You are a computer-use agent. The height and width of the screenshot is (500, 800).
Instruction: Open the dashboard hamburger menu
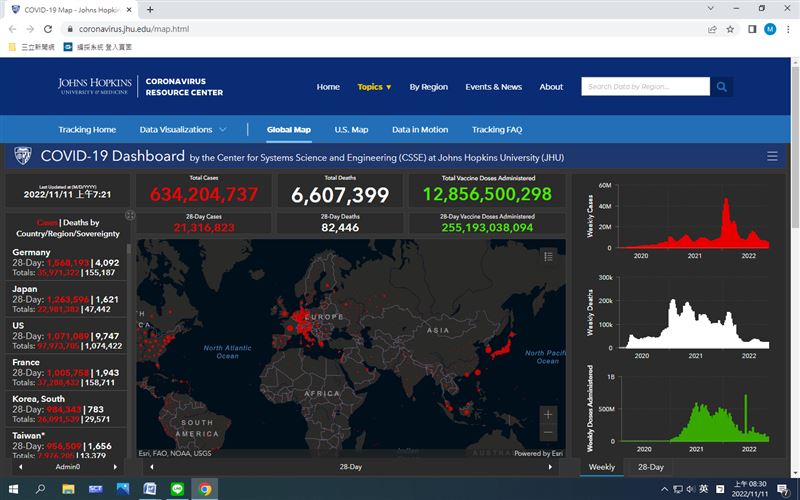click(772, 156)
